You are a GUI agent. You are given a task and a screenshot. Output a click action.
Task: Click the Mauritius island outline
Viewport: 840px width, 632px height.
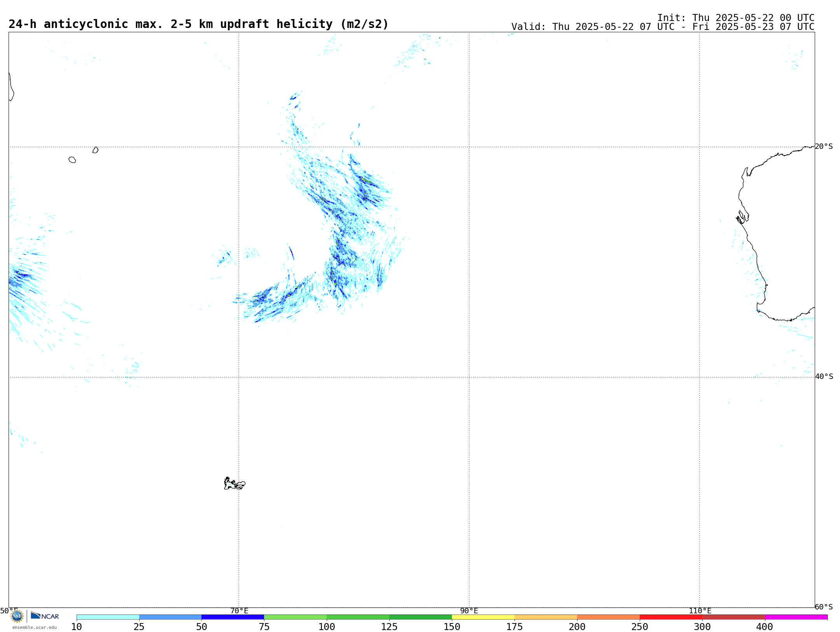(x=95, y=150)
